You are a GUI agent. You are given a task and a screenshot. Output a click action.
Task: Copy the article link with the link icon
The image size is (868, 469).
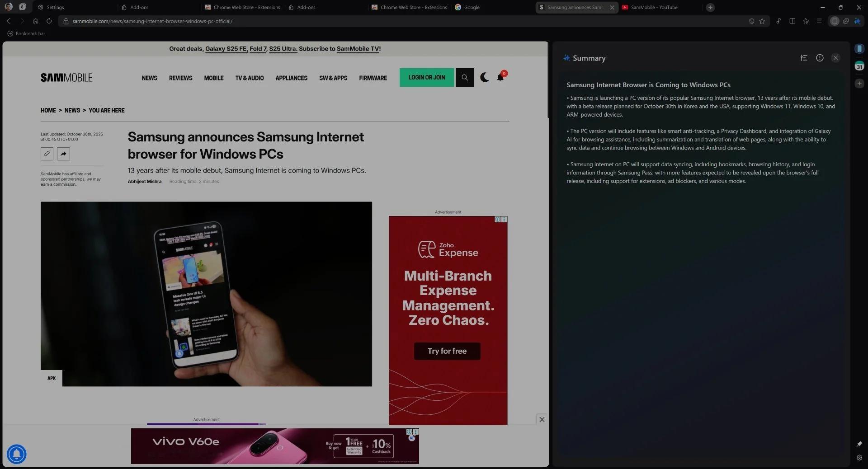pyautogui.click(x=47, y=154)
